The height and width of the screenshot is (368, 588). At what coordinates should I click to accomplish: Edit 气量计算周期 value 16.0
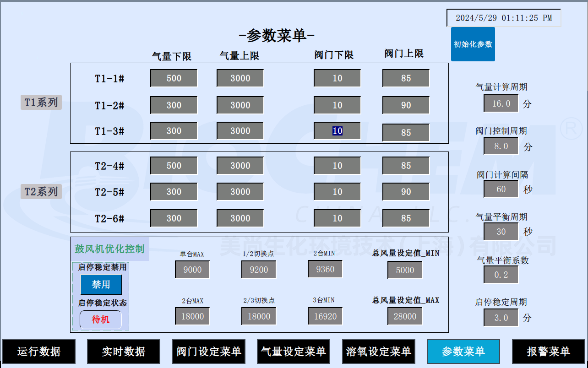(x=501, y=103)
